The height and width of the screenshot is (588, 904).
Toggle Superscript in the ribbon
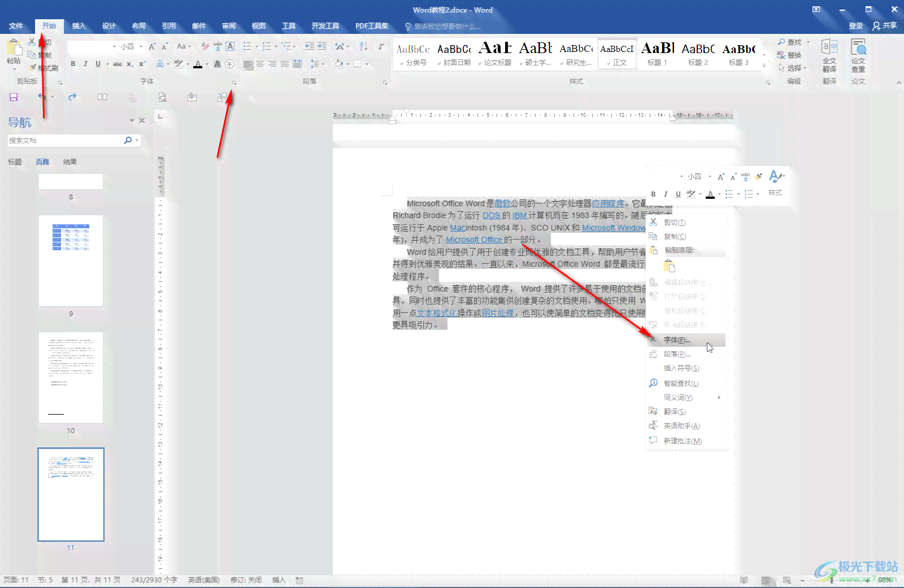click(x=142, y=64)
